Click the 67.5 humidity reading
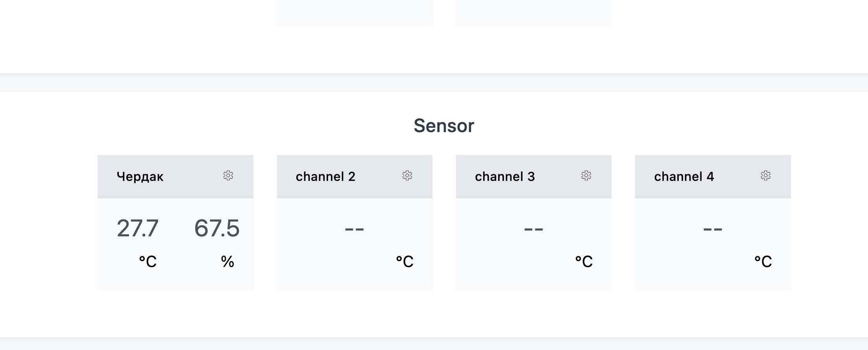The image size is (868, 350). 217,228
